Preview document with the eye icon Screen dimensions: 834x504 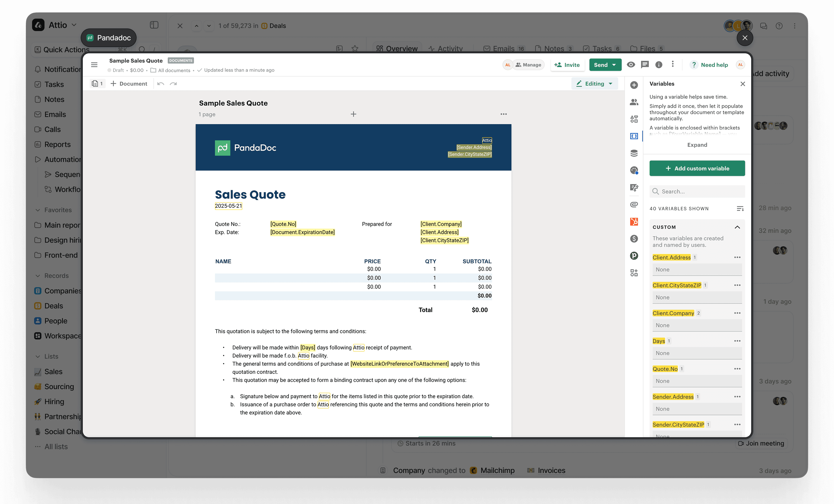coord(631,65)
